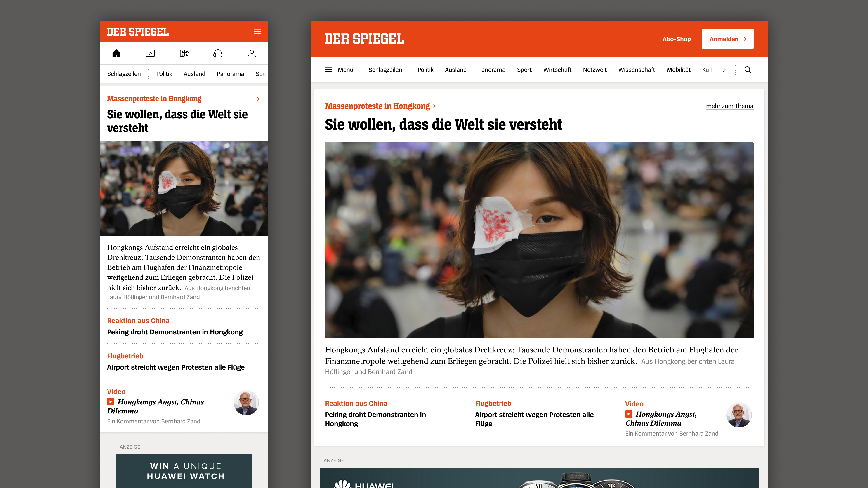
Task: Click the red play icon beside desktop video headline
Action: [x=629, y=414]
